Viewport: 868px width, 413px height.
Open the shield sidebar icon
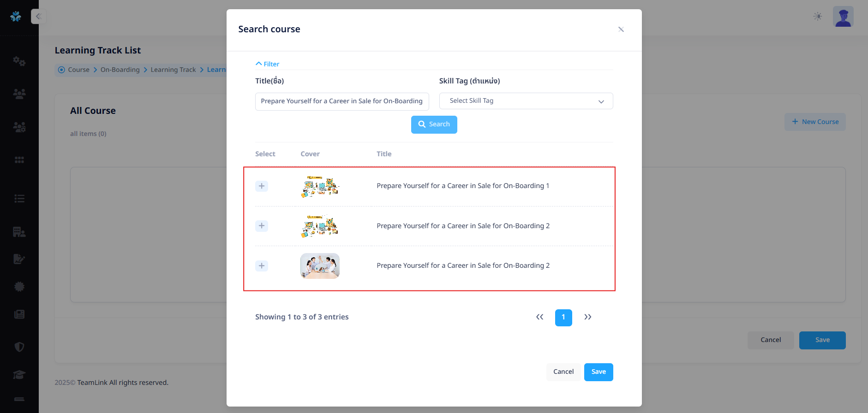[19, 347]
